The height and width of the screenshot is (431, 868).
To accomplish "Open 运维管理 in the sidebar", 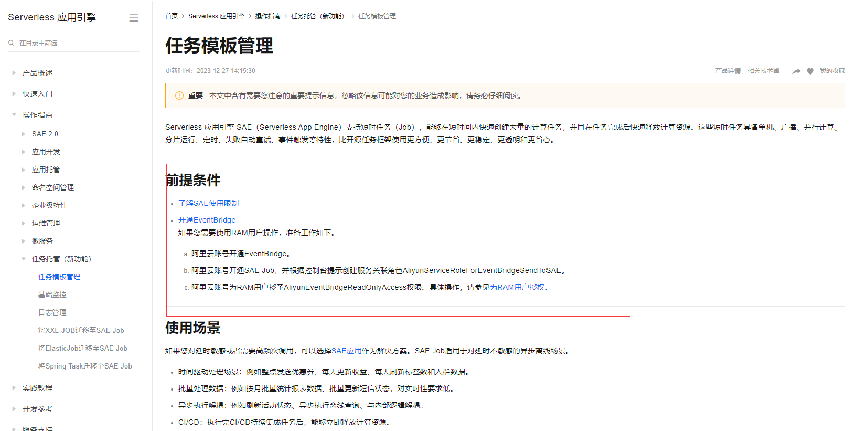I will coord(46,223).
